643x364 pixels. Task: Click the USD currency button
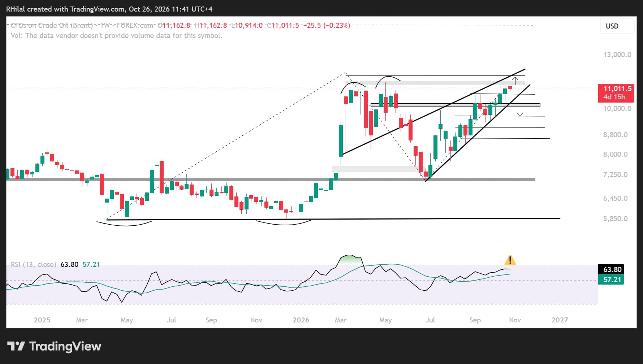[617, 26]
